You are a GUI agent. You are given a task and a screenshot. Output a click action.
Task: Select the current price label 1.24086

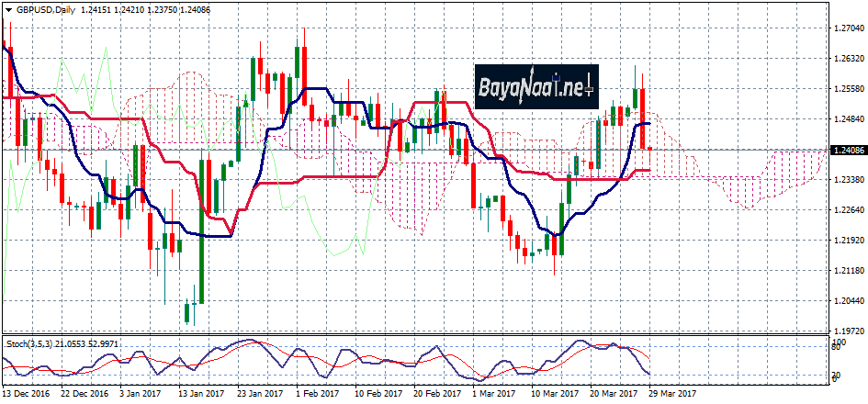[x=848, y=150]
